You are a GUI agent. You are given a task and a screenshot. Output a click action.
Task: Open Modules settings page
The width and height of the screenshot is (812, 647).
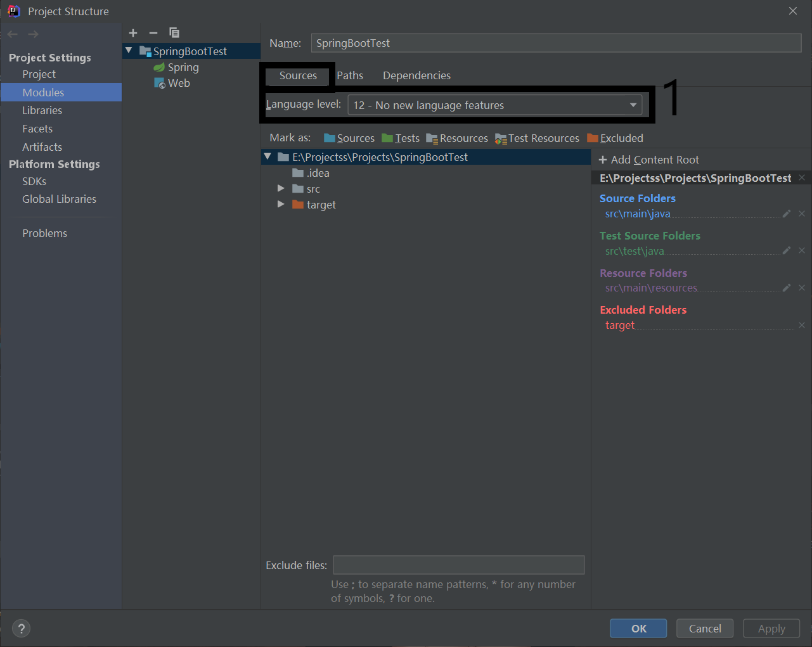coord(61,93)
